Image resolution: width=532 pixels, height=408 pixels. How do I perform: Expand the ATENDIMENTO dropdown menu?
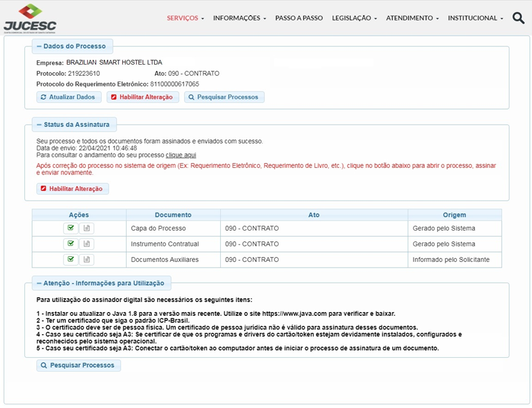tap(412, 18)
